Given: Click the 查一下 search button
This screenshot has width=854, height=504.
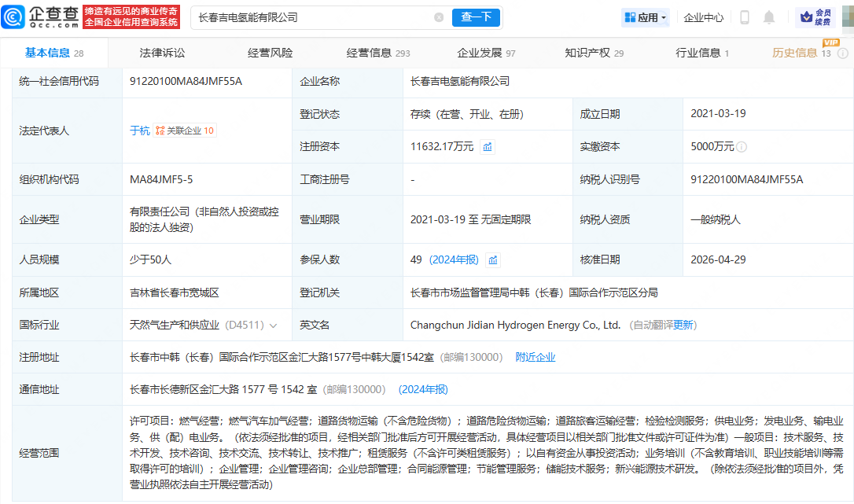Looking at the screenshot, I should (476, 17).
